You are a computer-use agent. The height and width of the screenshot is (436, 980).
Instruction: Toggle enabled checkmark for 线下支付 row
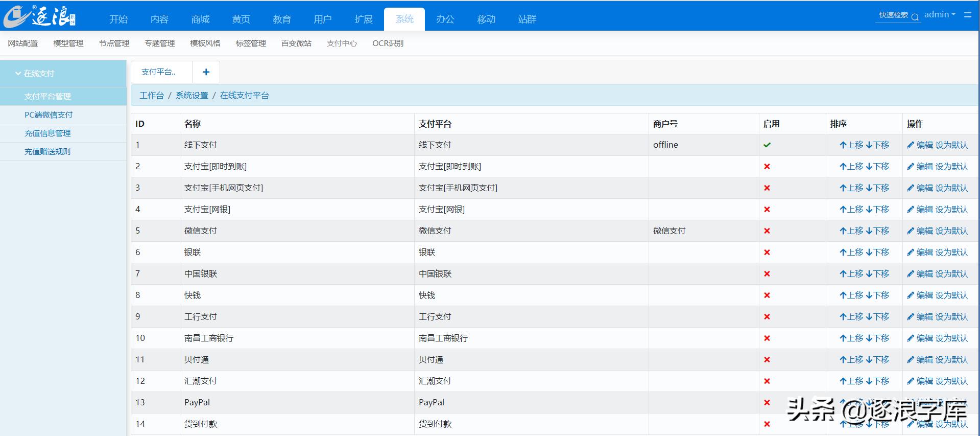(767, 145)
